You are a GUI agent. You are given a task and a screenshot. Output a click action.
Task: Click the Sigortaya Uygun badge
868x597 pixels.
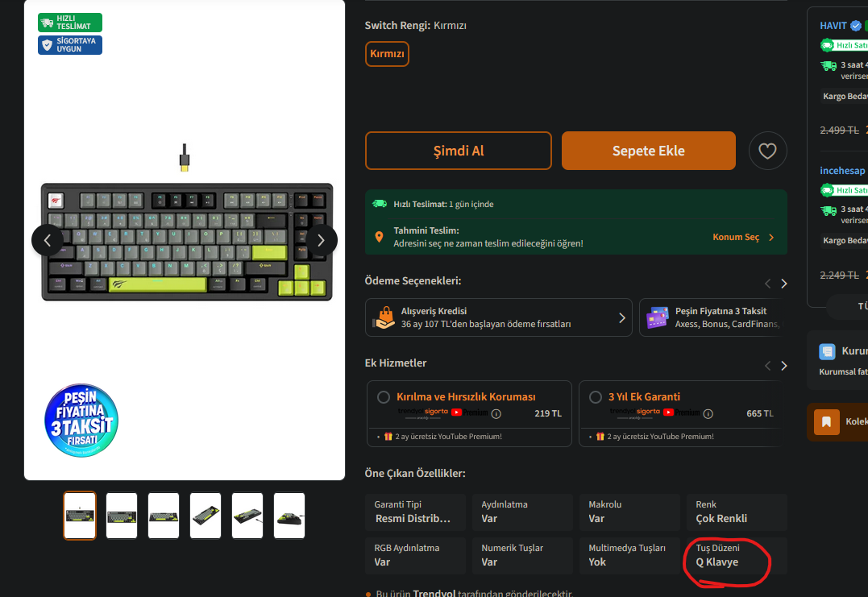[70, 45]
